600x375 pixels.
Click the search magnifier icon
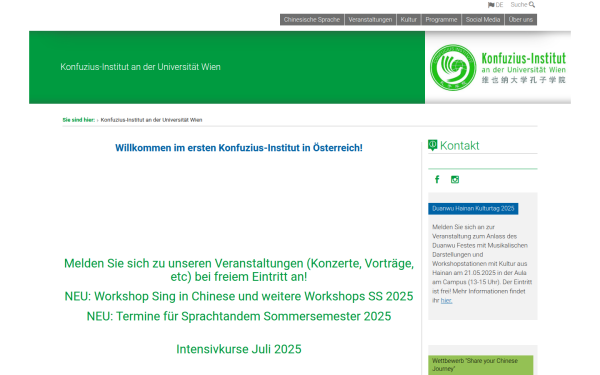point(532,5)
